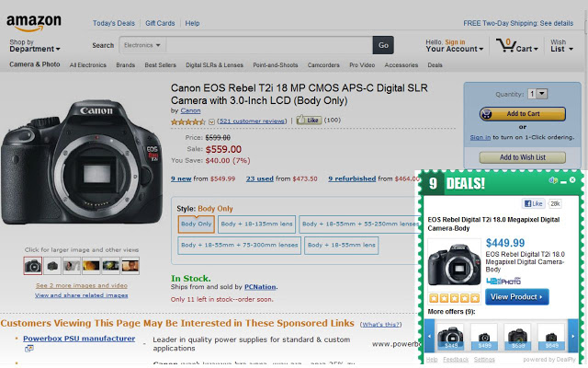Select the second small camera thumbnail
The height and width of the screenshot is (368, 588).
tap(52, 266)
